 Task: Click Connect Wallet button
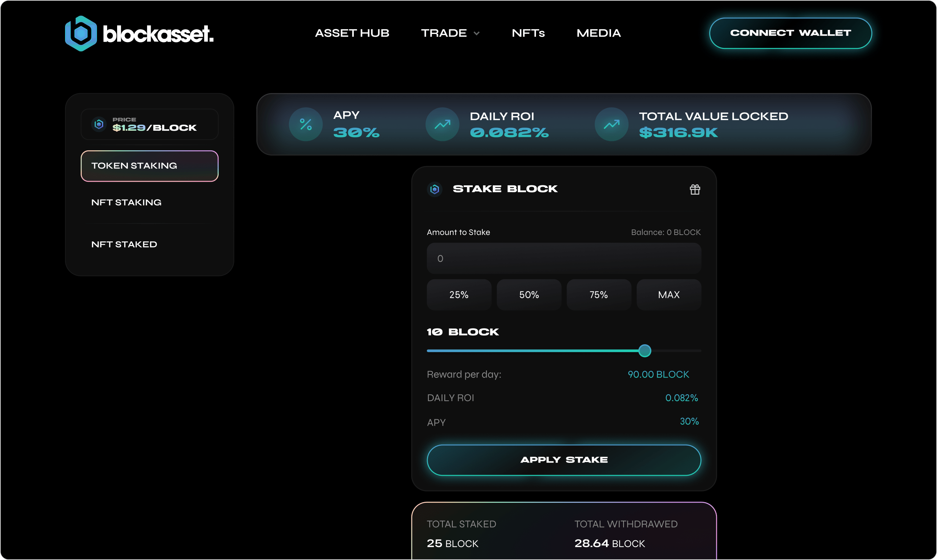tap(790, 33)
